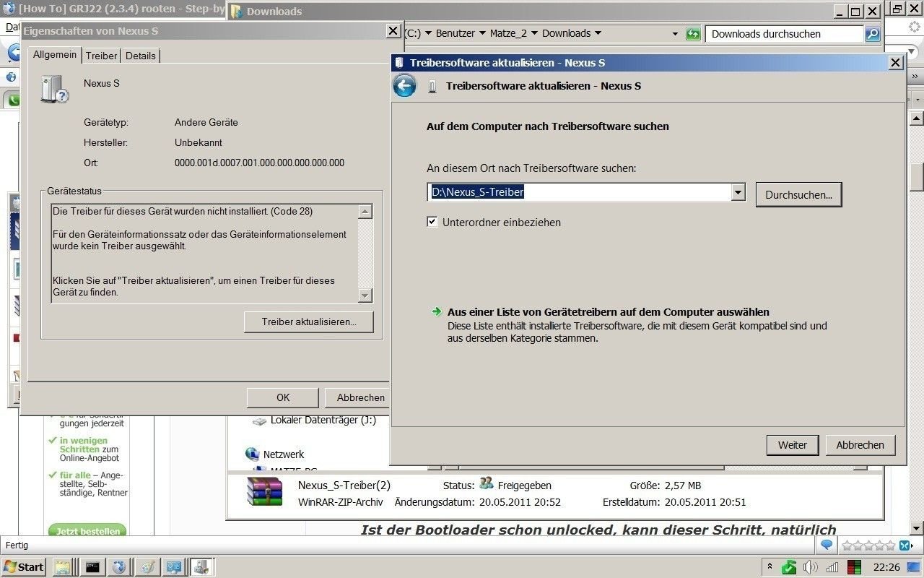Click the 'Nexus_S-Treiber(2)' file name

(344, 486)
